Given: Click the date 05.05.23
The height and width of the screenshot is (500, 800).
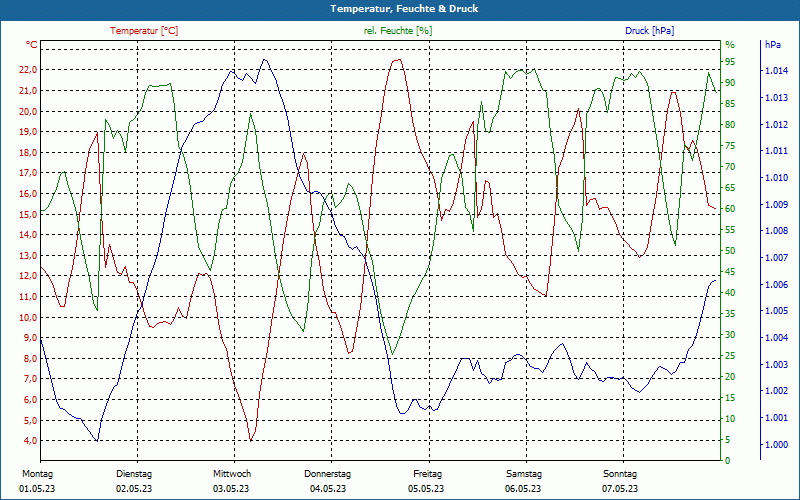Looking at the screenshot, I should click(426, 489).
